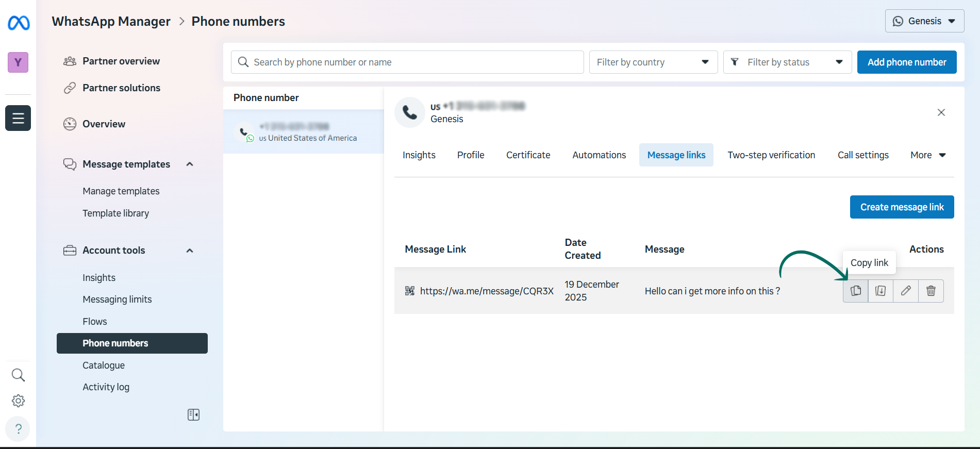980x449 pixels.
Task: Open the hamburger menu icon
Action: 18,118
